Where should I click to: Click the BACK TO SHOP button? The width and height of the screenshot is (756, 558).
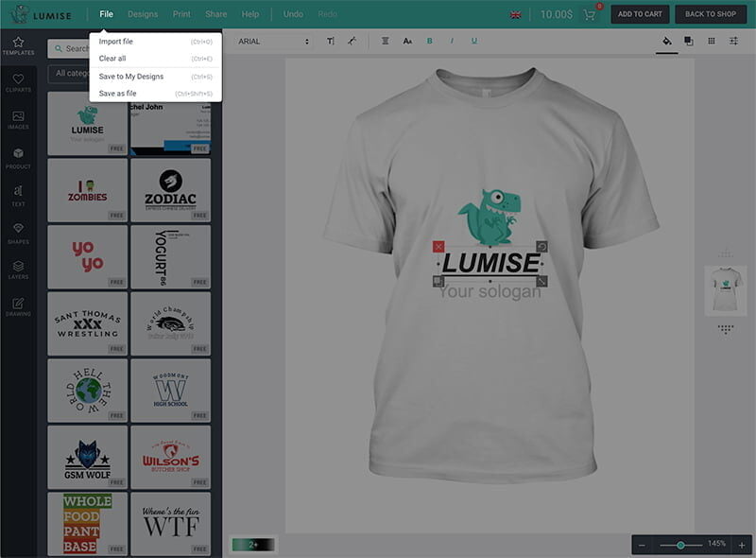pos(711,14)
